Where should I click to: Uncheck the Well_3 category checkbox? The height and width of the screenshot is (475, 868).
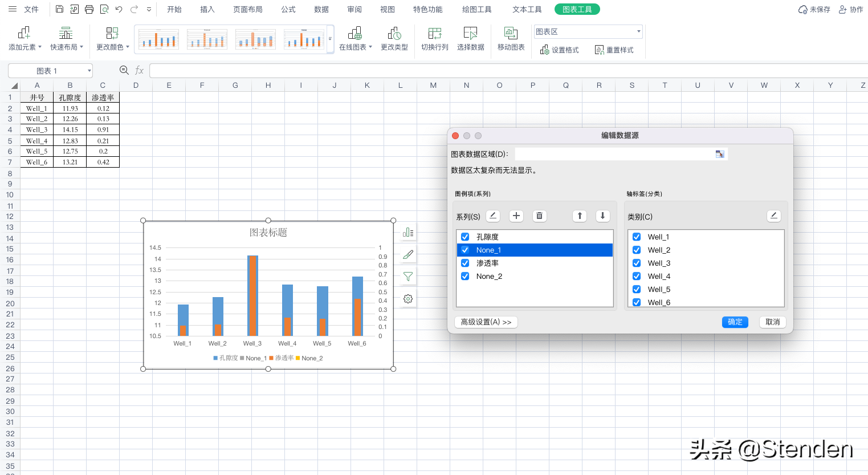tap(637, 263)
